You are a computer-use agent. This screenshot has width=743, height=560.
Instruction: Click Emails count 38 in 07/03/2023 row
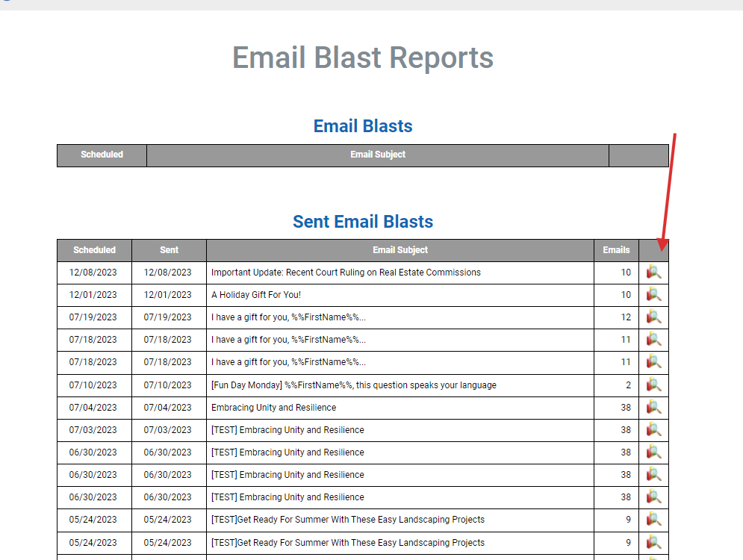[626, 430]
